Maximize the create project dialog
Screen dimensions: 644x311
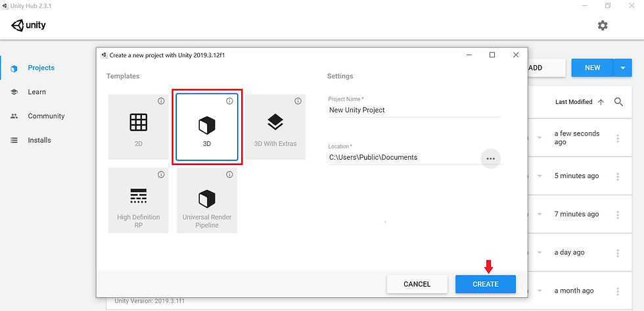492,55
